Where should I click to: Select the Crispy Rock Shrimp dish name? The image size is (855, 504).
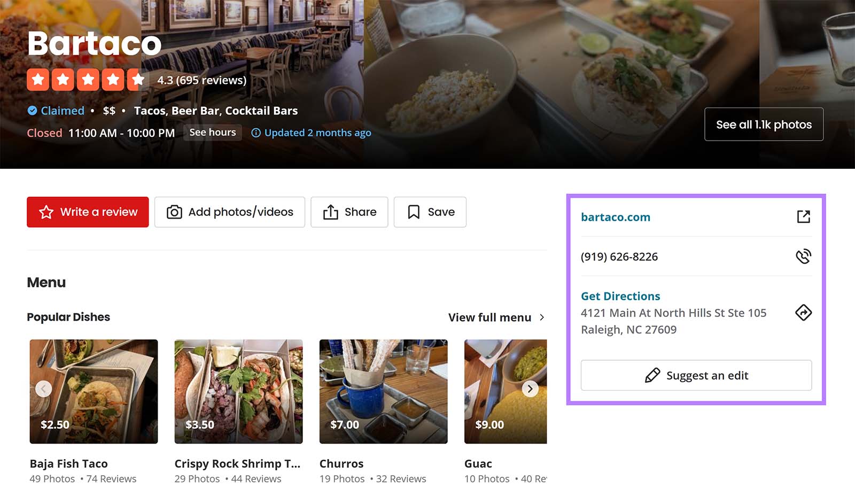[x=238, y=463]
